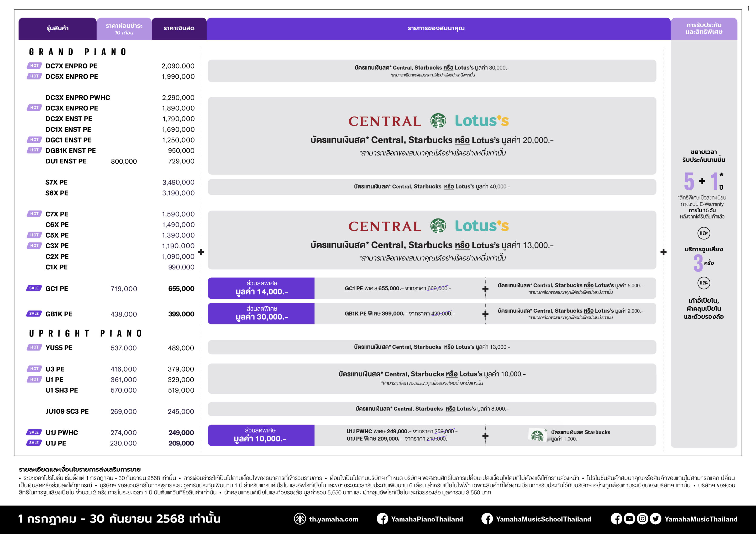This screenshot has height=534, width=756.
Task: Click the บริการจูนเสียง 3 ครั้ง text
Action: coord(704,258)
